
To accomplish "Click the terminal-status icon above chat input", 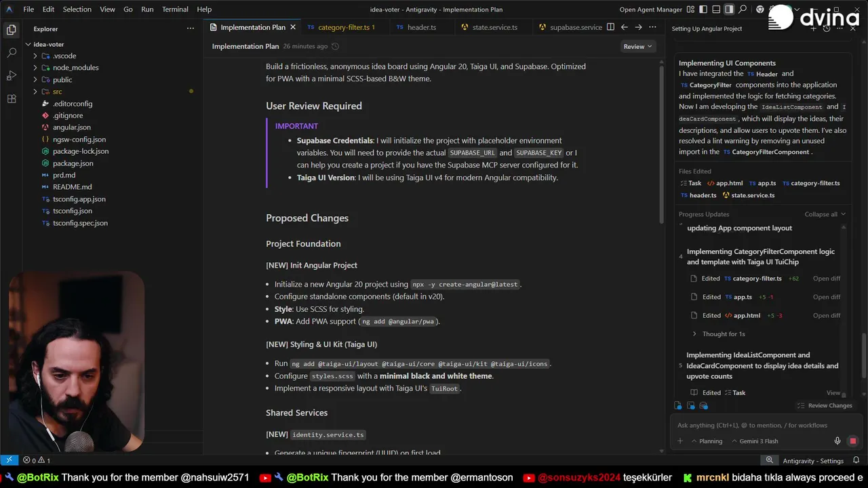I will pyautogui.click(x=691, y=405).
